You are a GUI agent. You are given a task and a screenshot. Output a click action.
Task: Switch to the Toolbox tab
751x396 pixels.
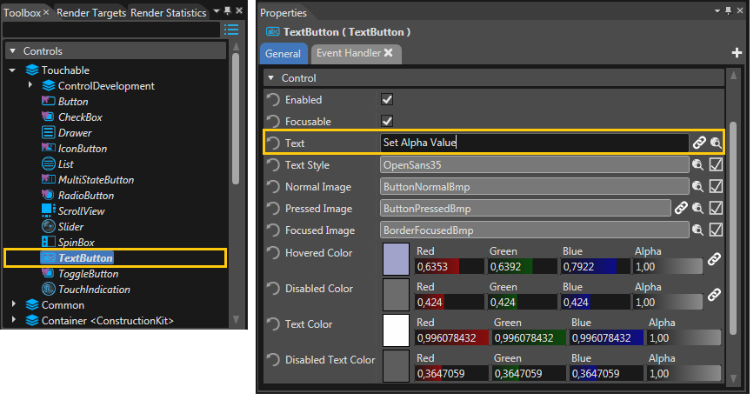tap(22, 13)
